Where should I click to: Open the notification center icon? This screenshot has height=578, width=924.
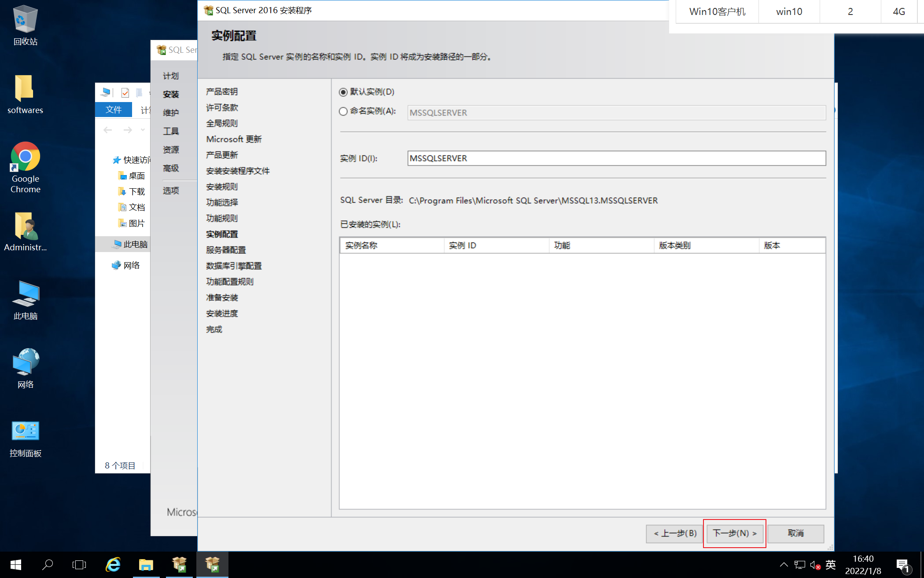pyautogui.click(x=903, y=566)
